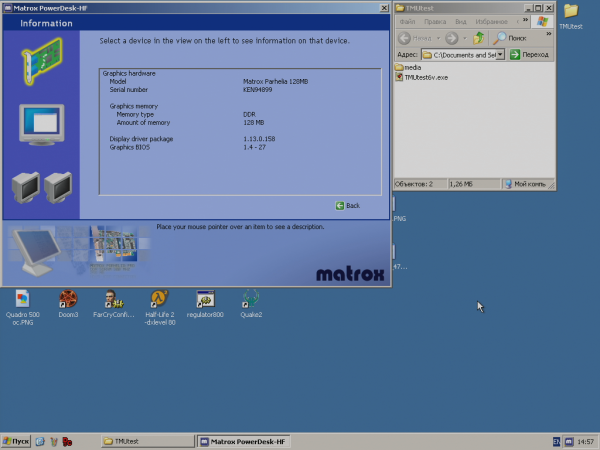Click the Matrox tray icon
600x450 pixels.
569,442
